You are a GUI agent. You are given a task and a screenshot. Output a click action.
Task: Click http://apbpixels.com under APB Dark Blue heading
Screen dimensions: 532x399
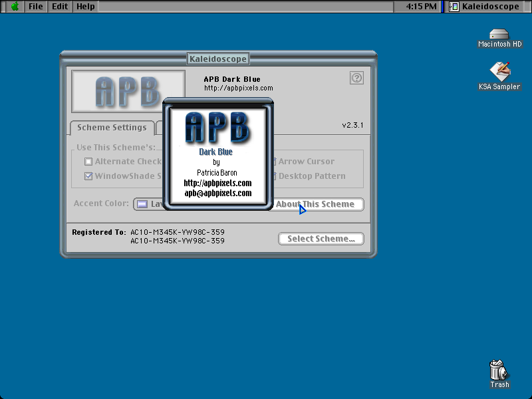pos(239,88)
